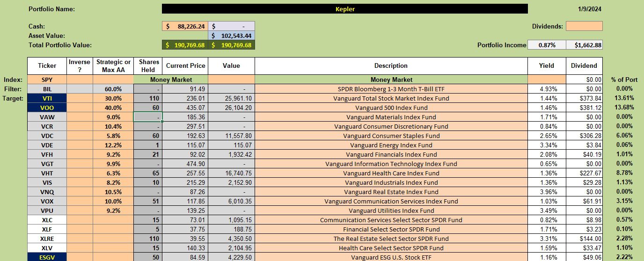Select The Real Estate Select Sector SPDR Fund
The height and width of the screenshot is (261, 644).
click(x=391, y=239)
